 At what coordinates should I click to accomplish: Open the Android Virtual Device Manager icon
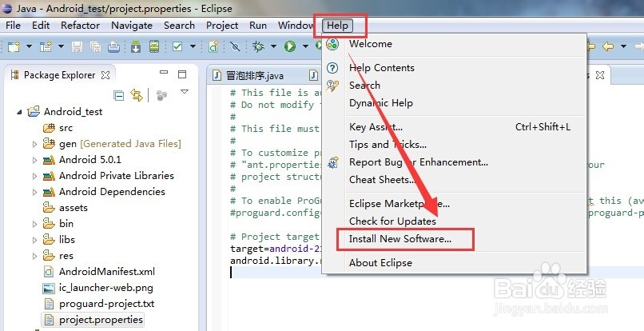(x=154, y=46)
